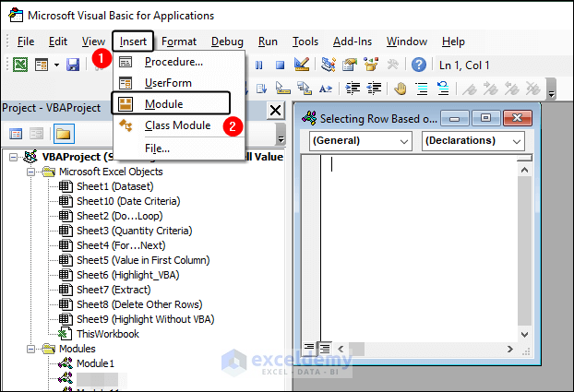Viewport: 574px width, 392px height.
Task: Select ThisWorkbook in the project tree
Action: (108, 334)
